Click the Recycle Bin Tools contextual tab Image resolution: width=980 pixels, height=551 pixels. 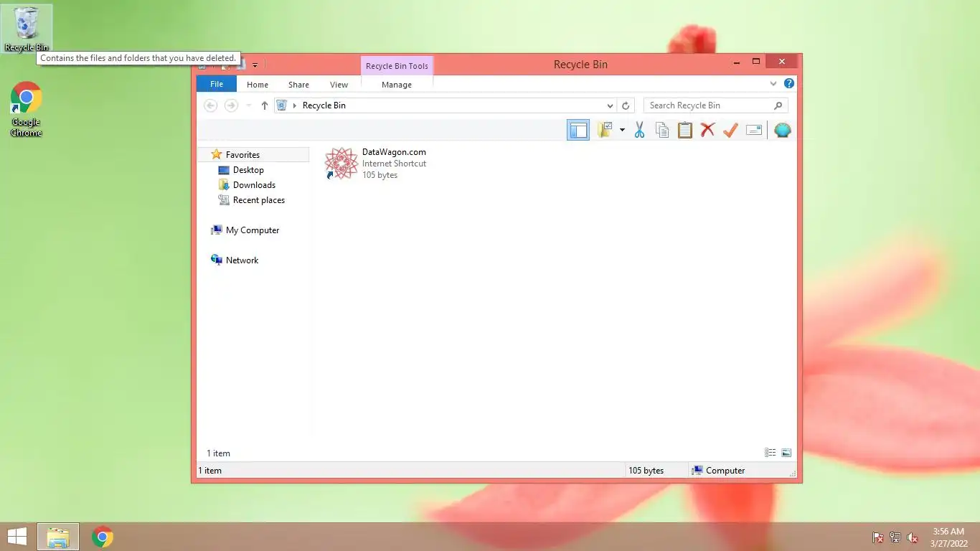coord(397,66)
